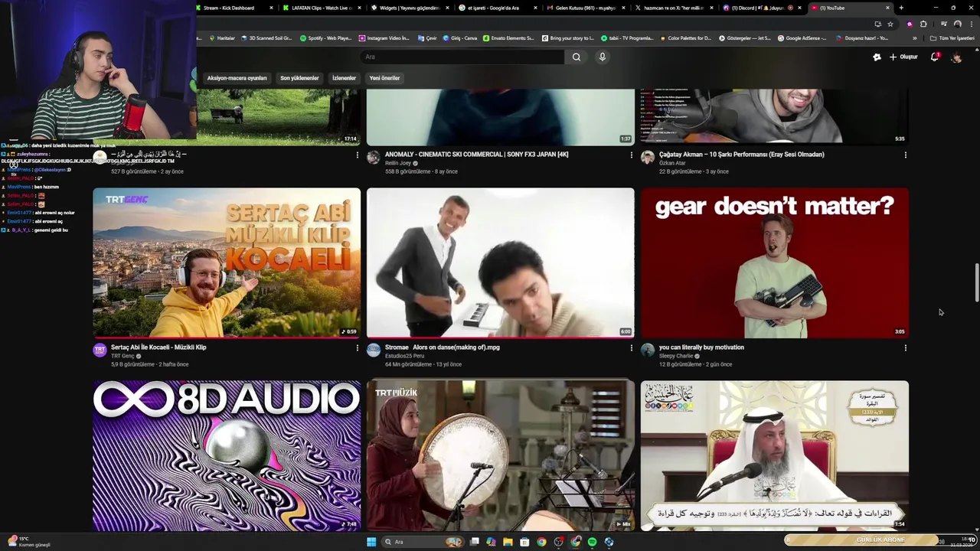Activate voice search microphone icon

tap(603, 57)
